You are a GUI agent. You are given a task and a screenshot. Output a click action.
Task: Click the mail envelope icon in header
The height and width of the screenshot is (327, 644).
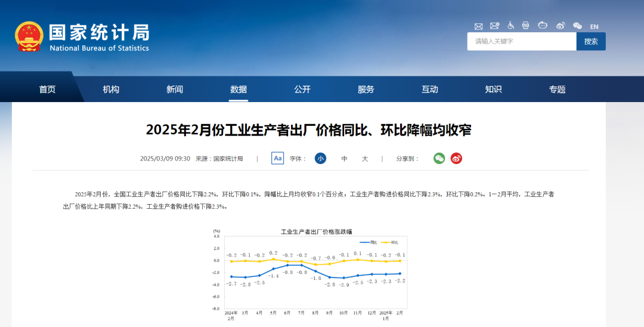pos(478,26)
